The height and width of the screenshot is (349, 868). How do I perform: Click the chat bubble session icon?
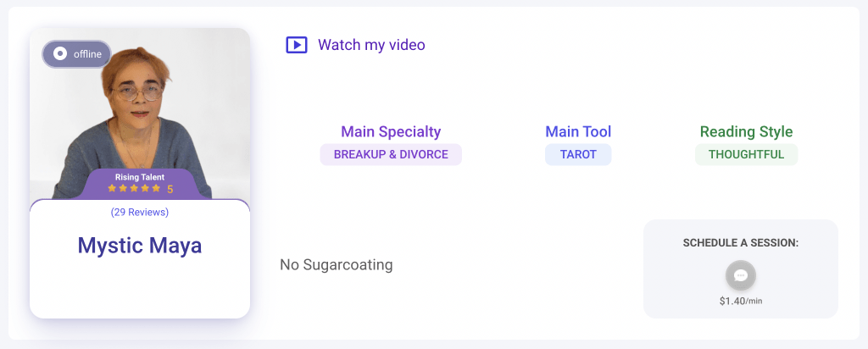(741, 275)
